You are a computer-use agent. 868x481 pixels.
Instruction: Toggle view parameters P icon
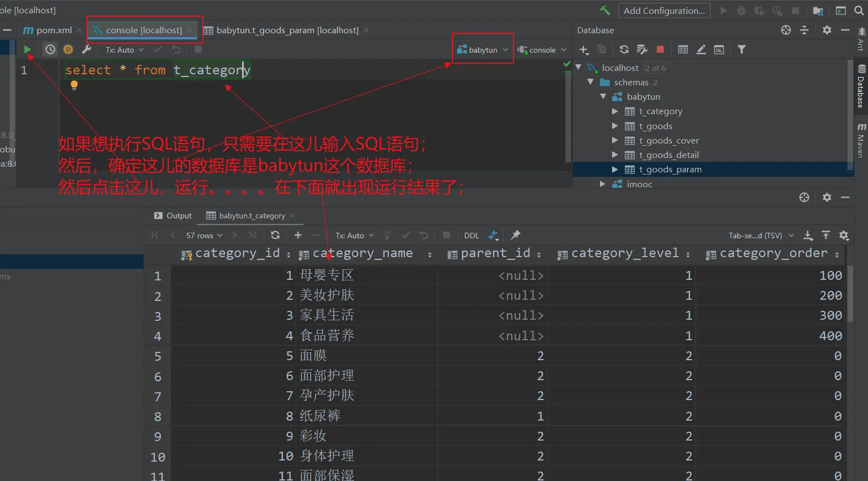(x=68, y=50)
